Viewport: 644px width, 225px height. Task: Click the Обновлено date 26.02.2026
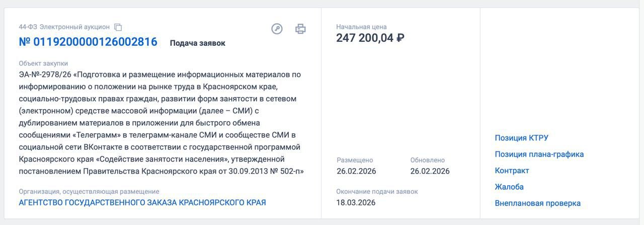(430, 171)
